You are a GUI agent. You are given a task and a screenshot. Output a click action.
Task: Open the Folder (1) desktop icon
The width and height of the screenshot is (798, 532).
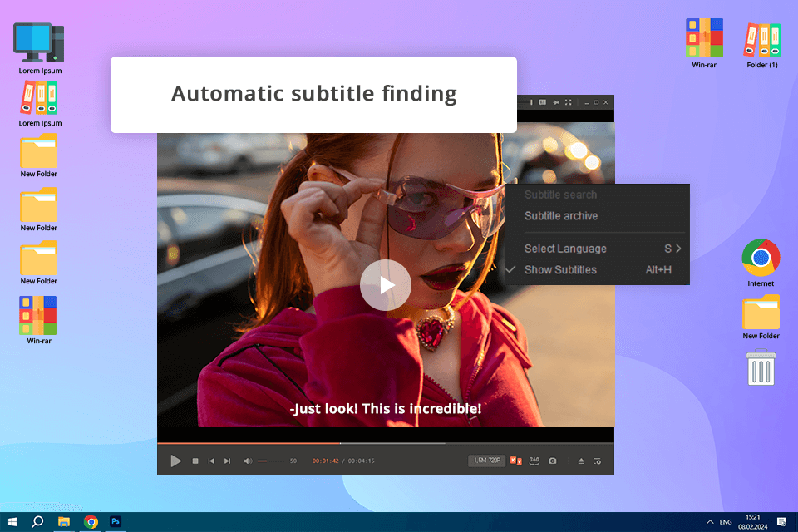pos(762,46)
